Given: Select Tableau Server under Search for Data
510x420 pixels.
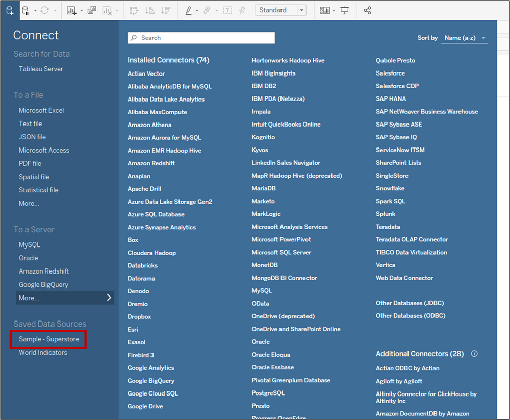Looking at the screenshot, I should coord(41,69).
